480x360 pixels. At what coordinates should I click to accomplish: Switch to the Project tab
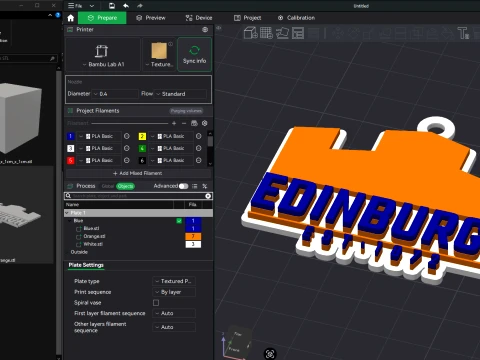247,18
